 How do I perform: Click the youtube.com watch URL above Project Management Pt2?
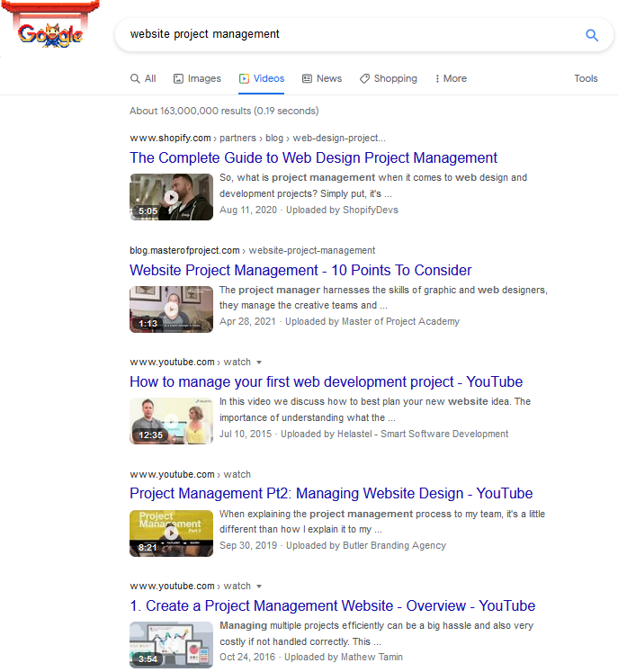click(191, 474)
